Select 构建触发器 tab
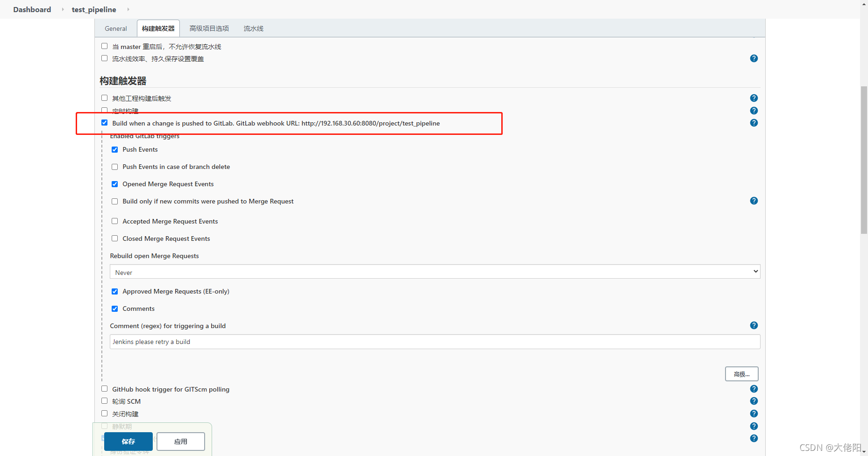The height and width of the screenshot is (456, 868). 158,28
